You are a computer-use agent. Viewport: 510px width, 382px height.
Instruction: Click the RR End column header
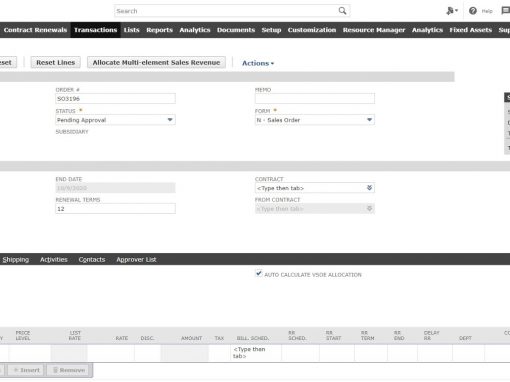click(x=399, y=335)
